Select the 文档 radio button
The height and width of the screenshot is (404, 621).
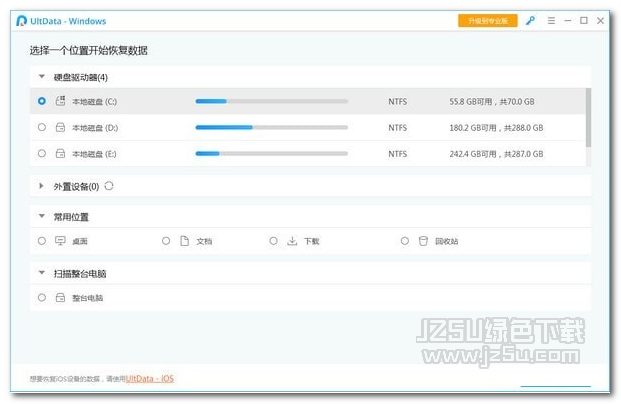(166, 241)
